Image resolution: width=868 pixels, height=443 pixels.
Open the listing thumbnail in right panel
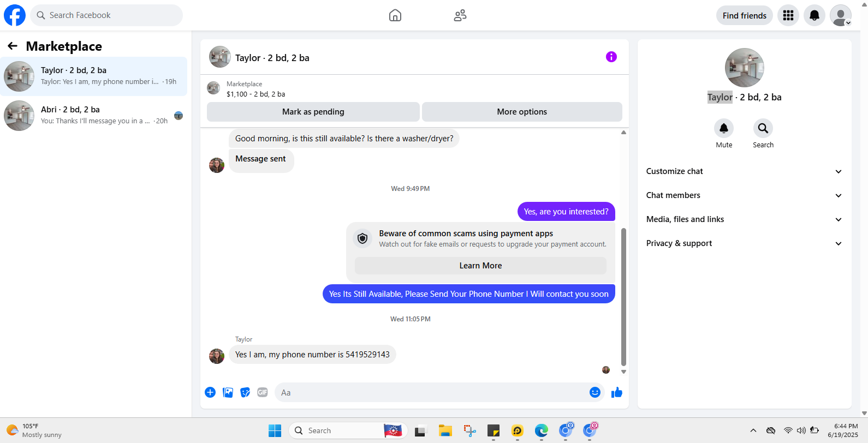point(745,68)
